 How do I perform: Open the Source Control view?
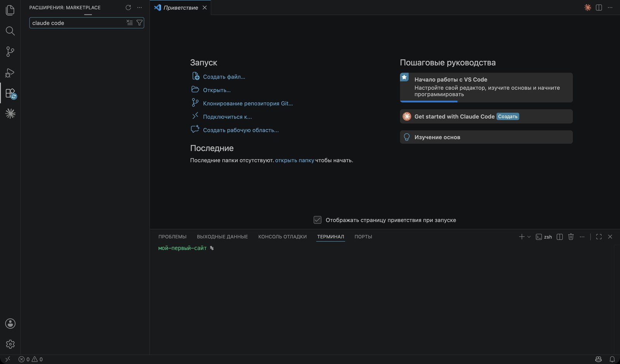(x=10, y=52)
